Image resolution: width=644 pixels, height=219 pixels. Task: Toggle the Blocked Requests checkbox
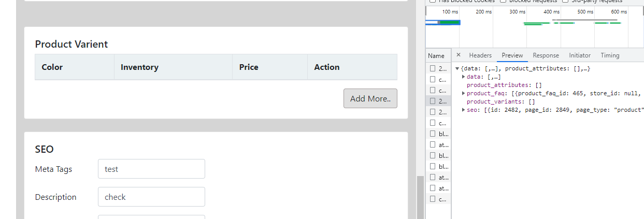[x=503, y=1]
